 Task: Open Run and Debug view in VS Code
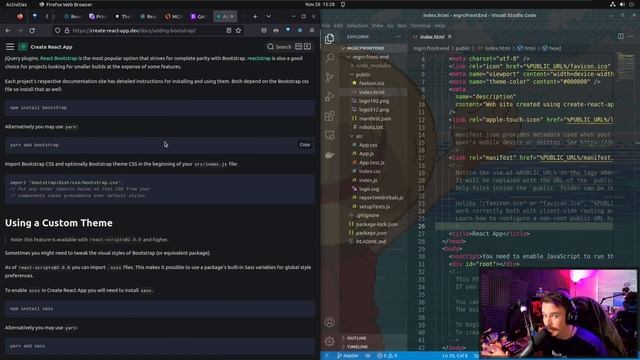(329, 97)
